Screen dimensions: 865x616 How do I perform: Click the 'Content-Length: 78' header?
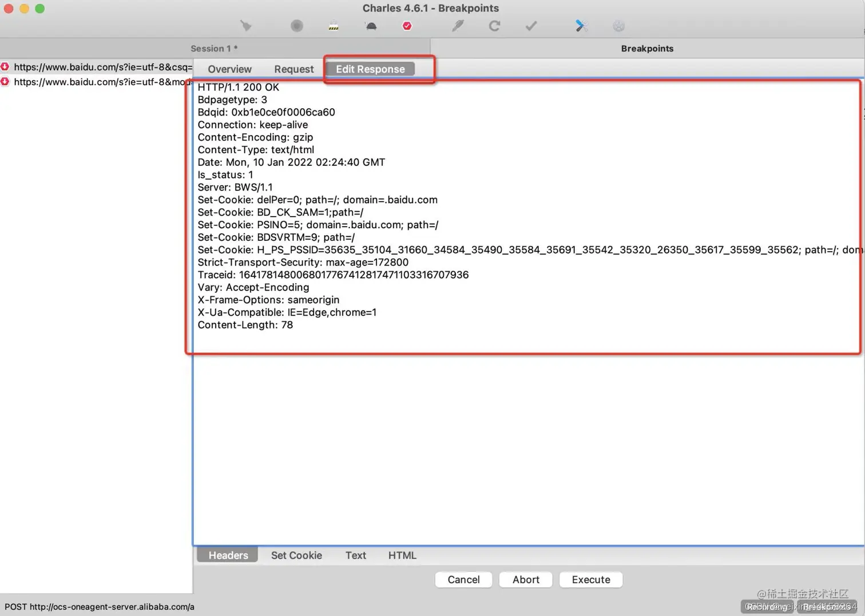(x=245, y=325)
